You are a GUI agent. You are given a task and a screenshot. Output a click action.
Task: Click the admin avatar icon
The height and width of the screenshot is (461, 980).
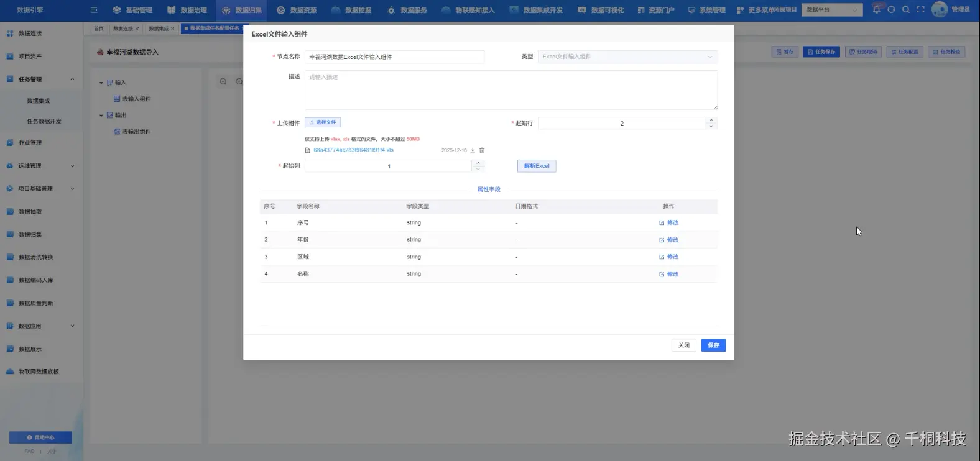[940, 10]
